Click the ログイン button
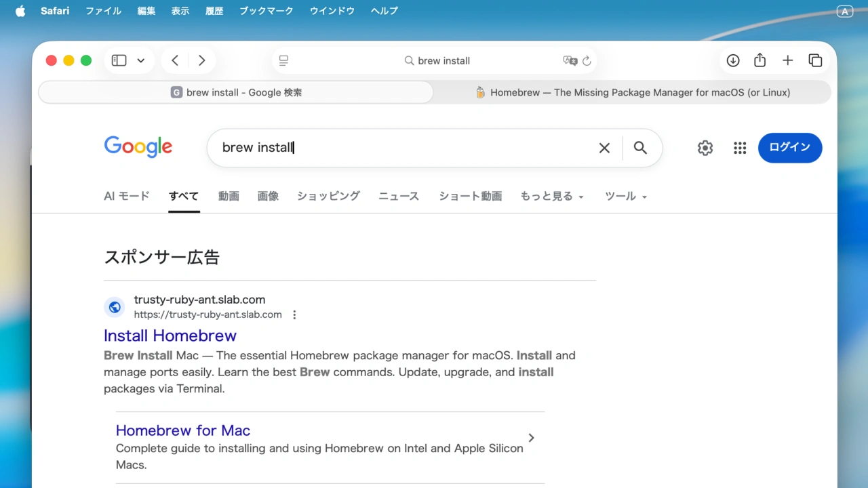Screen dimensions: 868x488 click(789, 148)
